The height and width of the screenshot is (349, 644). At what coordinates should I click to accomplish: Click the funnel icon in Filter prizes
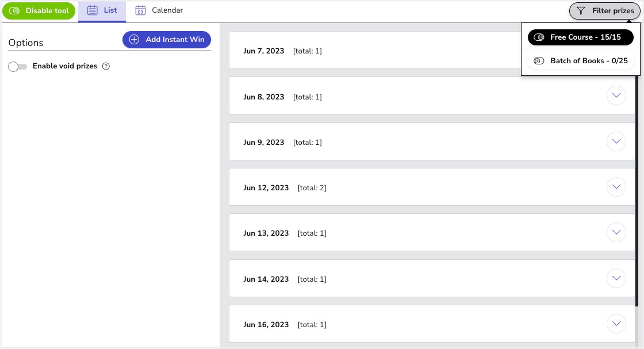(581, 11)
